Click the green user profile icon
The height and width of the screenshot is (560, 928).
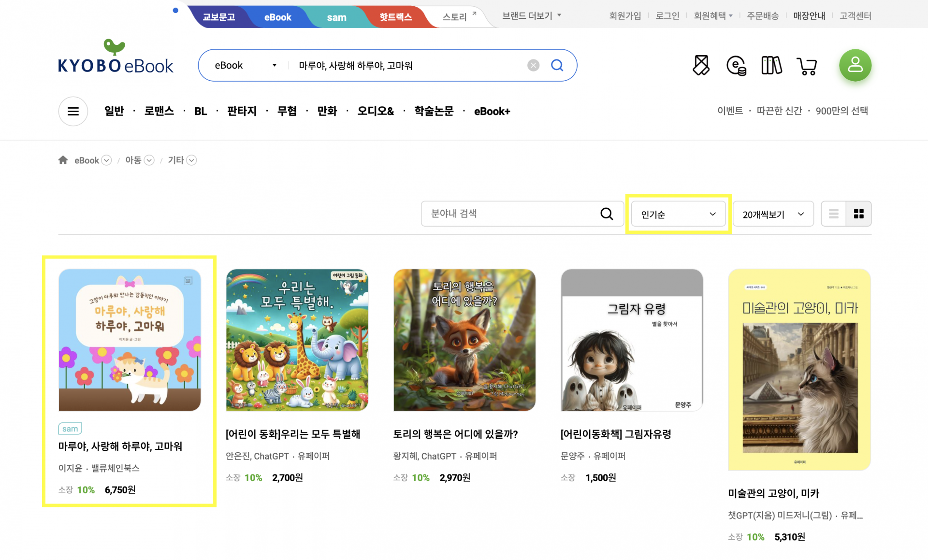click(855, 65)
